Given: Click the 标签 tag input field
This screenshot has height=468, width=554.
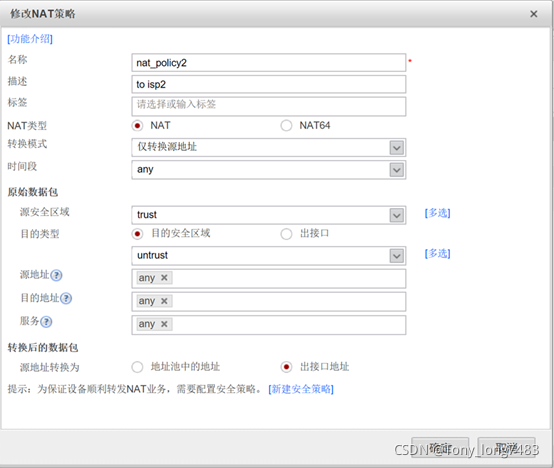Looking at the screenshot, I should (x=269, y=106).
